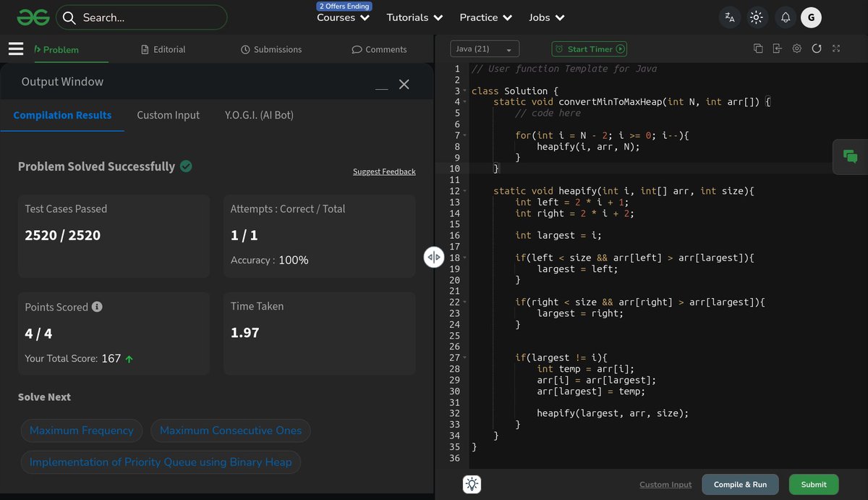This screenshot has height=500, width=868.
Task: Click the "Accuracy : 100%" text
Action: click(270, 260)
